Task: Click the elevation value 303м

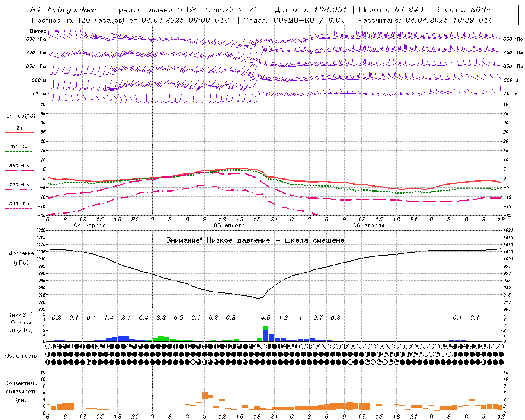Action: [480, 10]
